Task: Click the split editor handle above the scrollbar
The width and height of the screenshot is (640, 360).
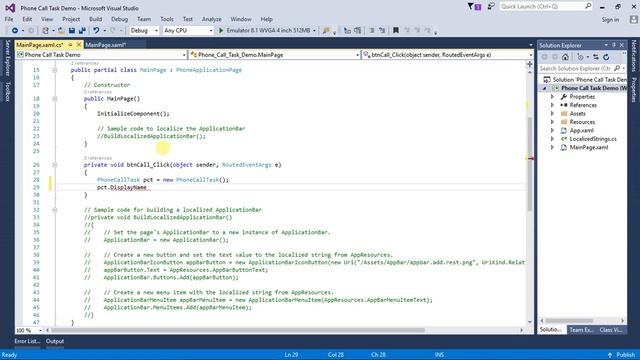Action: coord(530,64)
